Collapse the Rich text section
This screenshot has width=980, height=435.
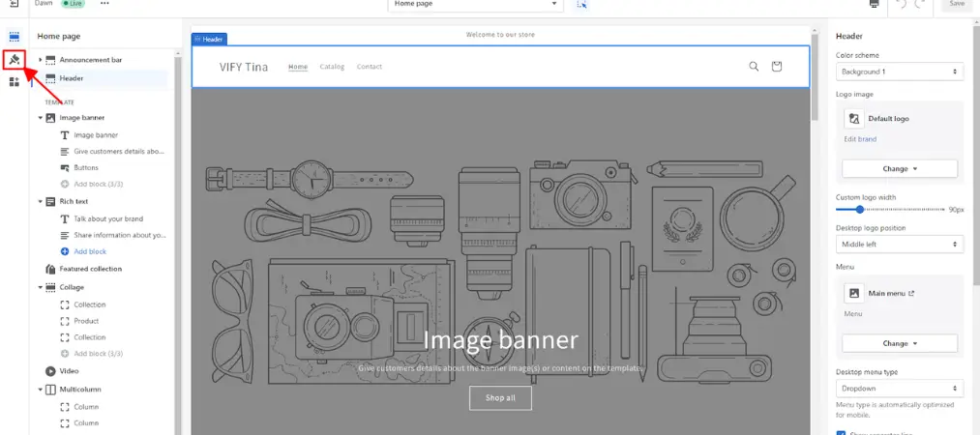coord(40,202)
